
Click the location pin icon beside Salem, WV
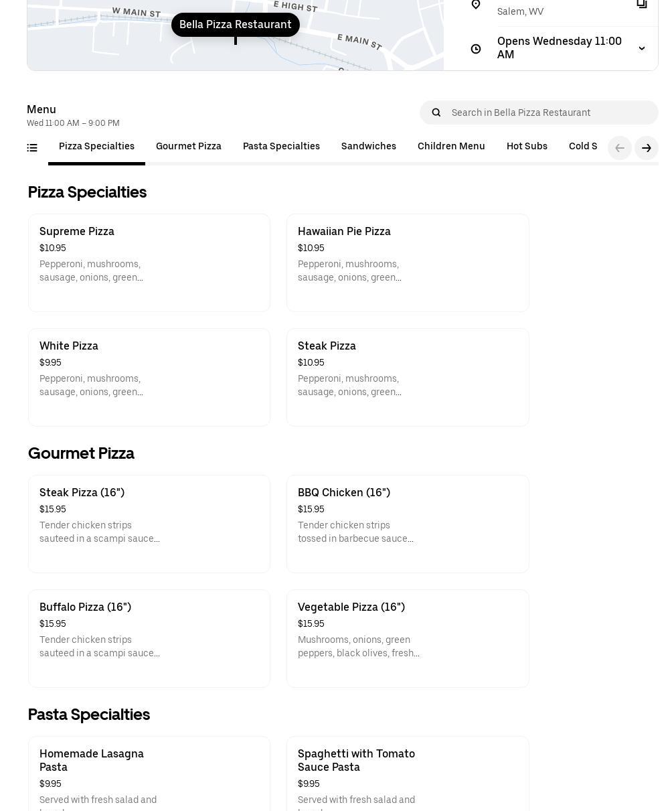476,5
